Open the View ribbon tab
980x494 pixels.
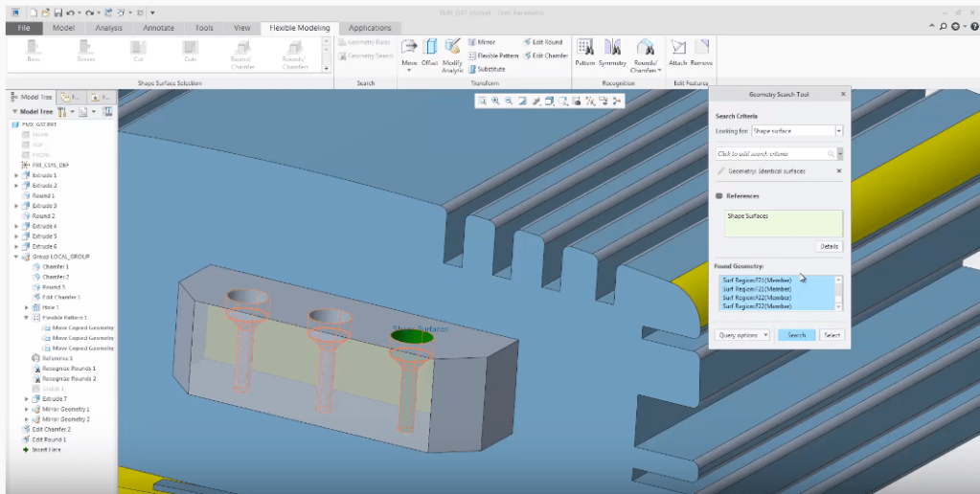(x=242, y=28)
